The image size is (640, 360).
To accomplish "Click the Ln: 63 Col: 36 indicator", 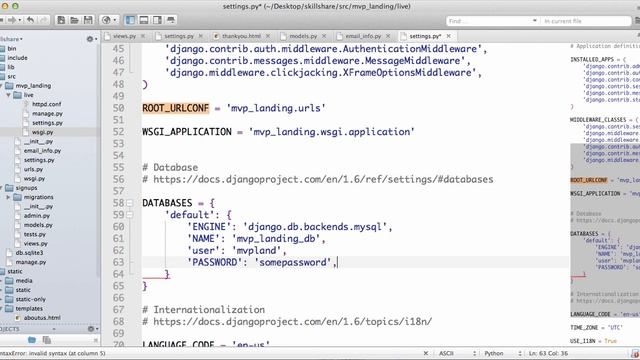I will click(x=548, y=353).
